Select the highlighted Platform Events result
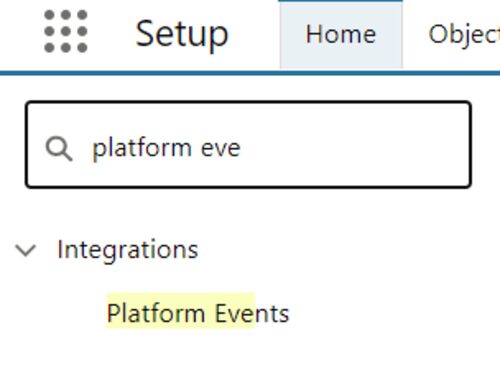The image size is (500, 378). point(198,313)
